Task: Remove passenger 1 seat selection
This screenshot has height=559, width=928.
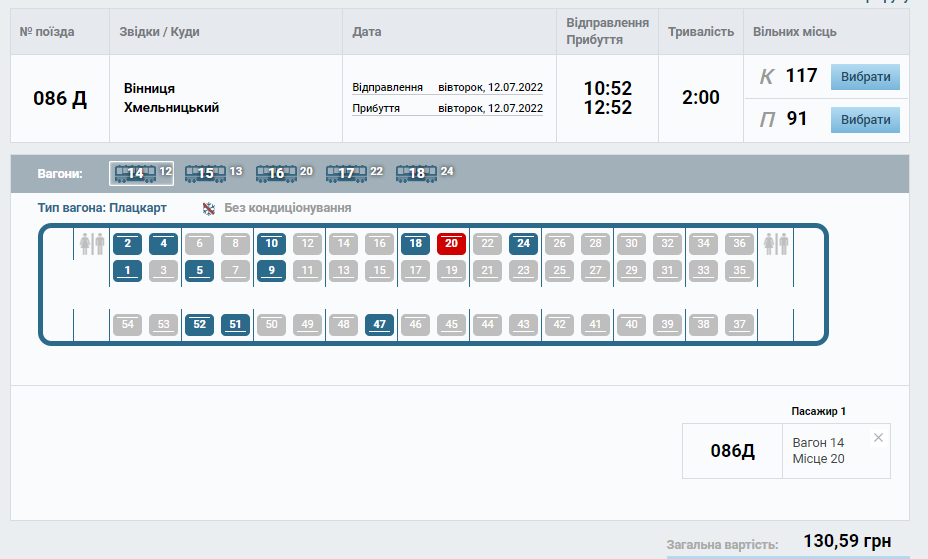Action: point(878,437)
